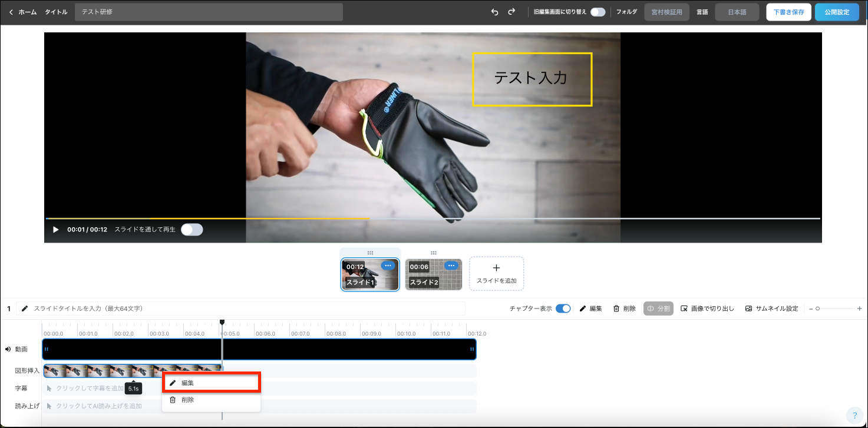Open the スライド1 more options menu
This screenshot has height=428, width=868.
tap(387, 266)
